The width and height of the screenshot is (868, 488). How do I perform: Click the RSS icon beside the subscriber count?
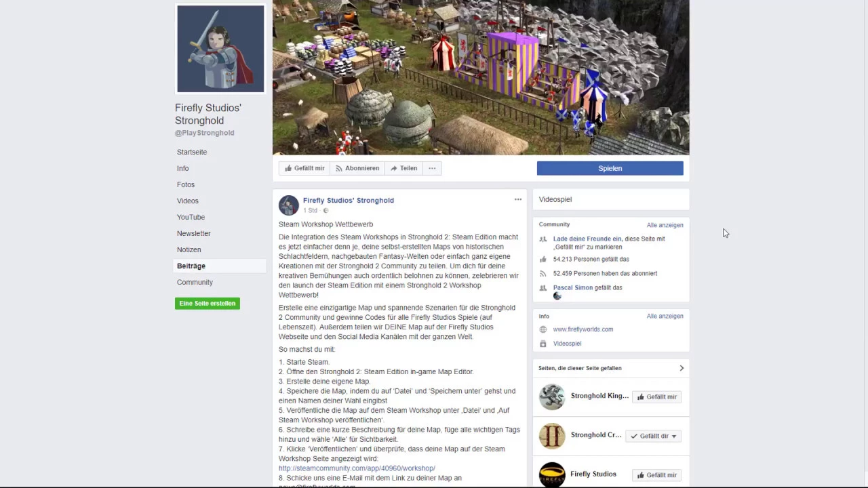click(x=542, y=273)
